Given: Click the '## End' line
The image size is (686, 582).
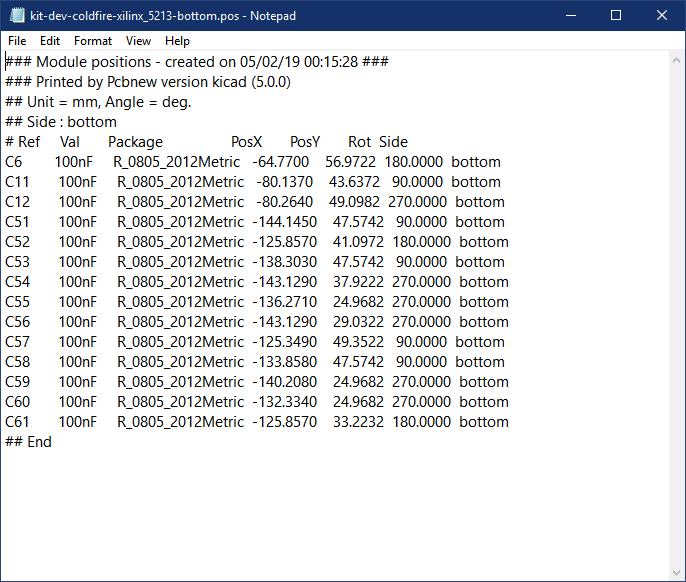Looking at the screenshot, I should click(28, 442).
